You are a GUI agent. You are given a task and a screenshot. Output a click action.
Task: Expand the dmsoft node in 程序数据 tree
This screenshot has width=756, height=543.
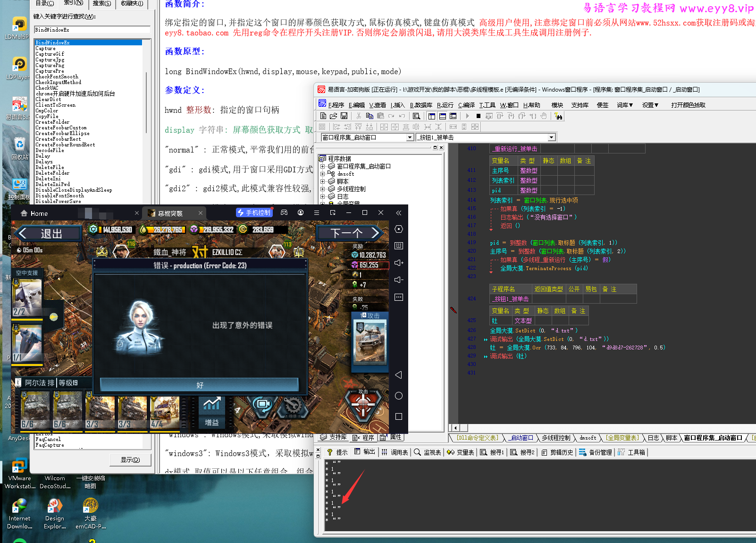coord(323,173)
